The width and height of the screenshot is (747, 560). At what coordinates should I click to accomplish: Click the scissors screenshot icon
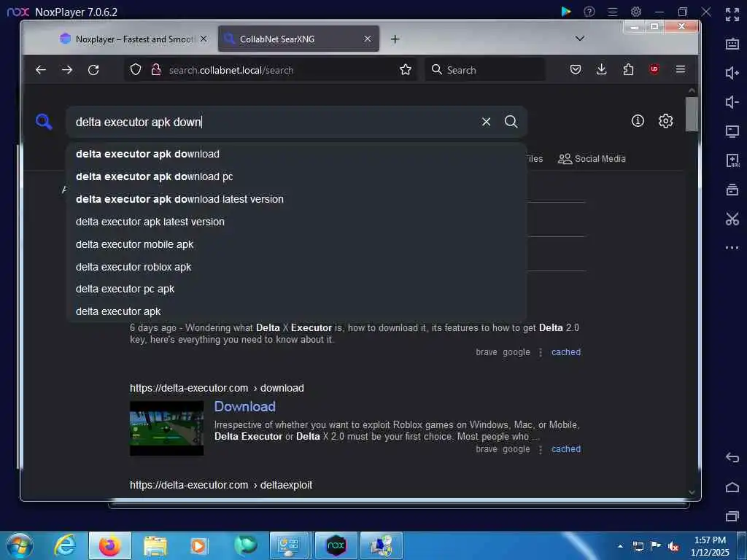[732, 219]
